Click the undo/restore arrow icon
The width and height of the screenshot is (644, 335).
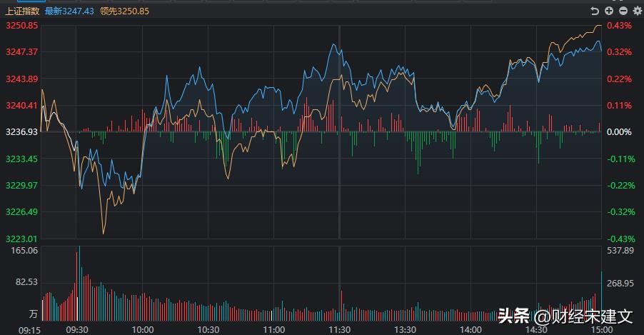595,11
